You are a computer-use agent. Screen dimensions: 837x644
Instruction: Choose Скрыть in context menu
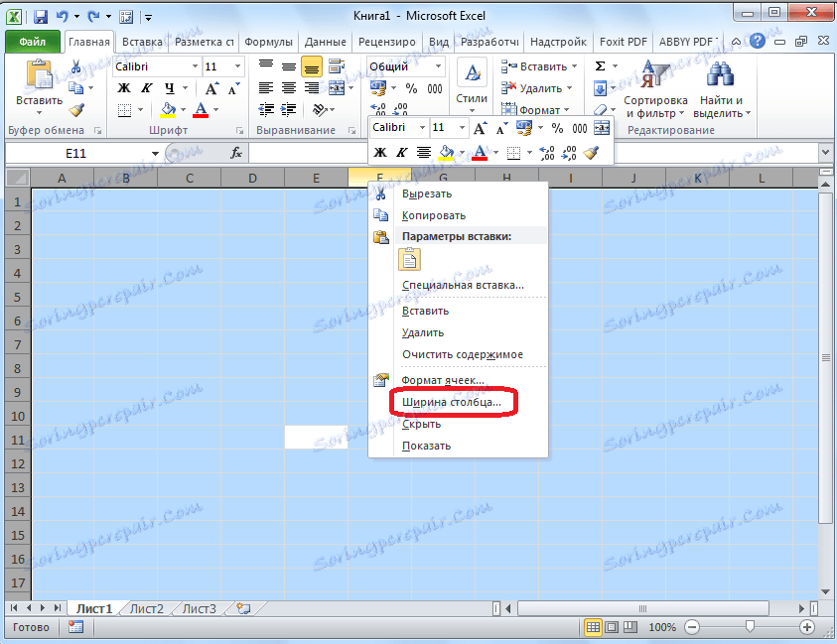tap(458, 424)
